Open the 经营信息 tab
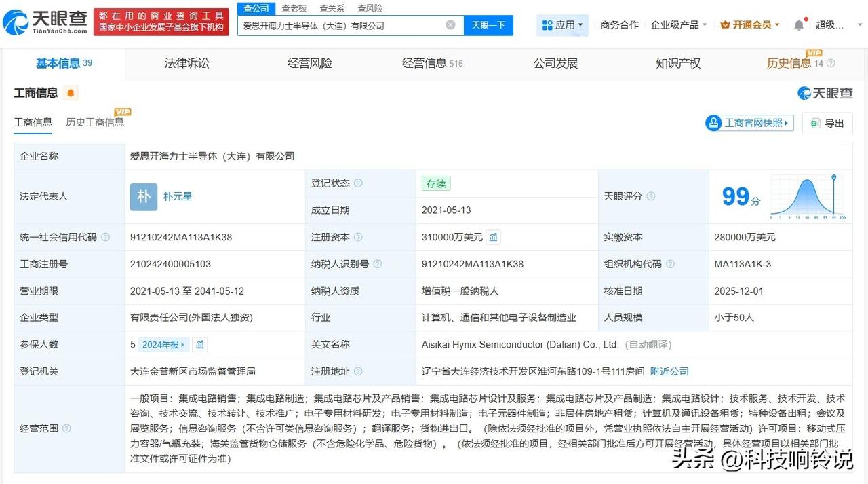 [432, 63]
